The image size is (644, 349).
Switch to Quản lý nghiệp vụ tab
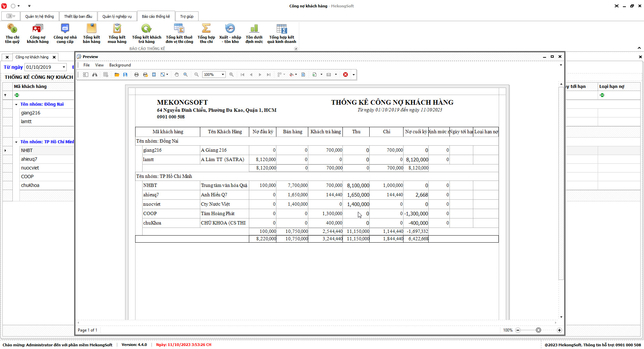[x=117, y=16]
